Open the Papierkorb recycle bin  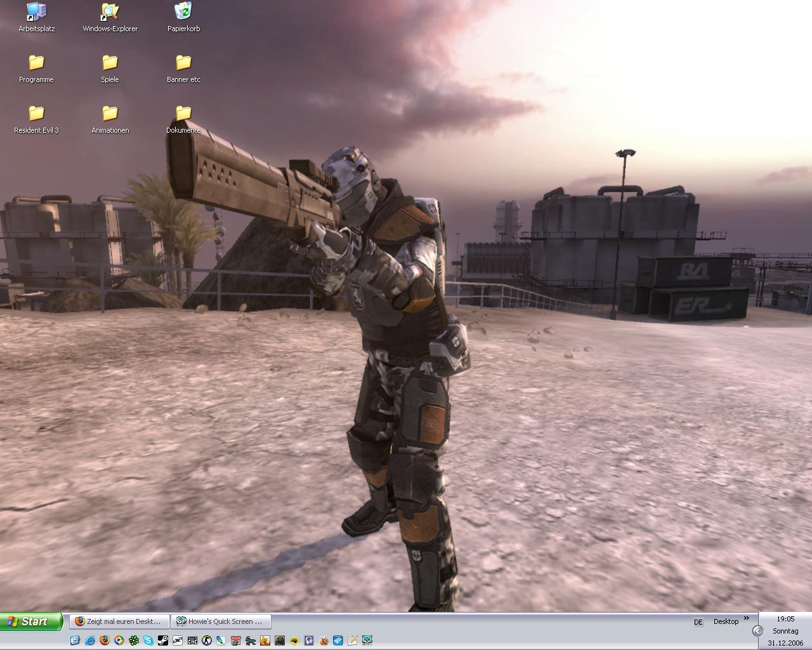(183, 18)
